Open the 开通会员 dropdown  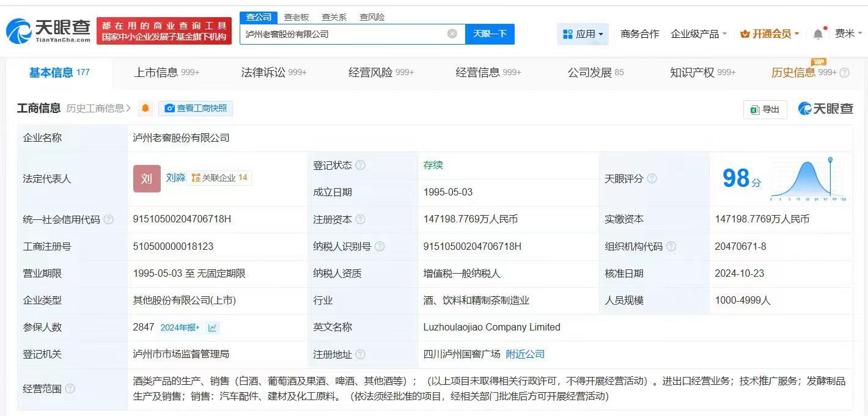click(770, 34)
